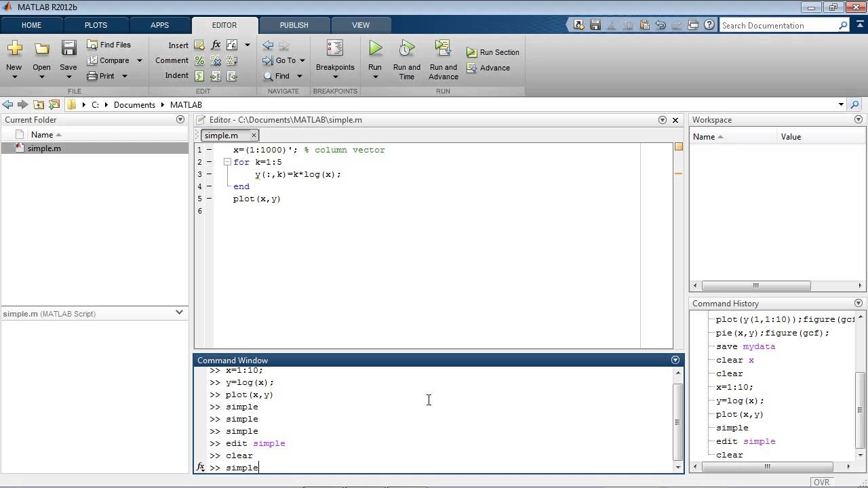This screenshot has width=868, height=488.
Task: Click Run and Advance
Action: 443,60
